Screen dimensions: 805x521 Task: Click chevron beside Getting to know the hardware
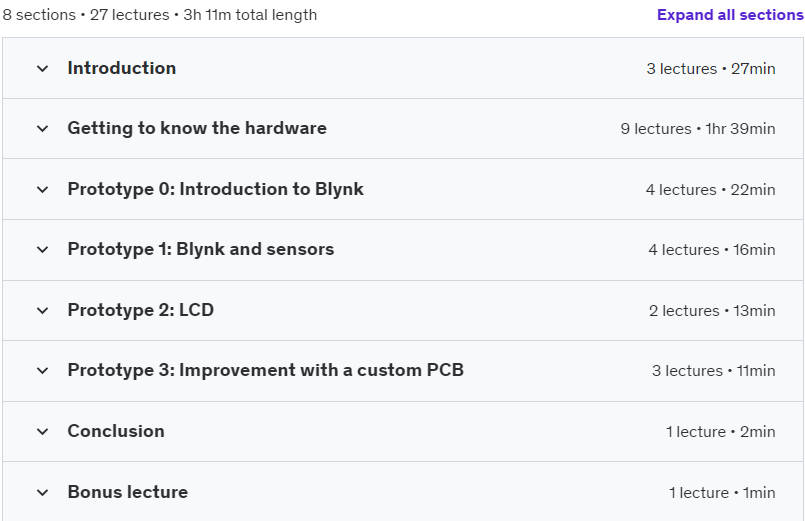pyautogui.click(x=43, y=128)
